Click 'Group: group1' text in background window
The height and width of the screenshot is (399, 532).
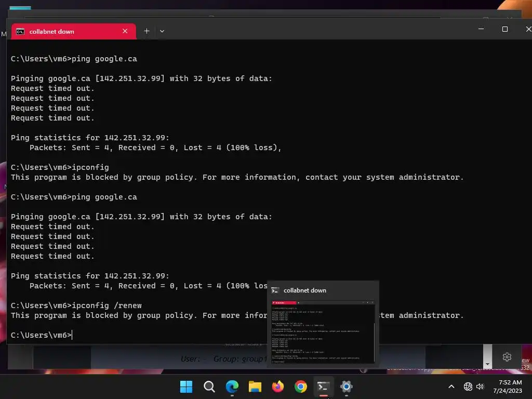(240, 358)
